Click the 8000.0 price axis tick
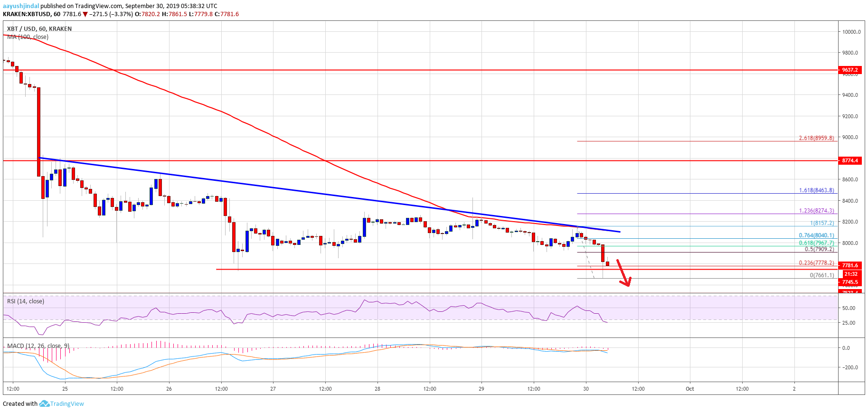The width and height of the screenshot is (868, 412). [850, 243]
